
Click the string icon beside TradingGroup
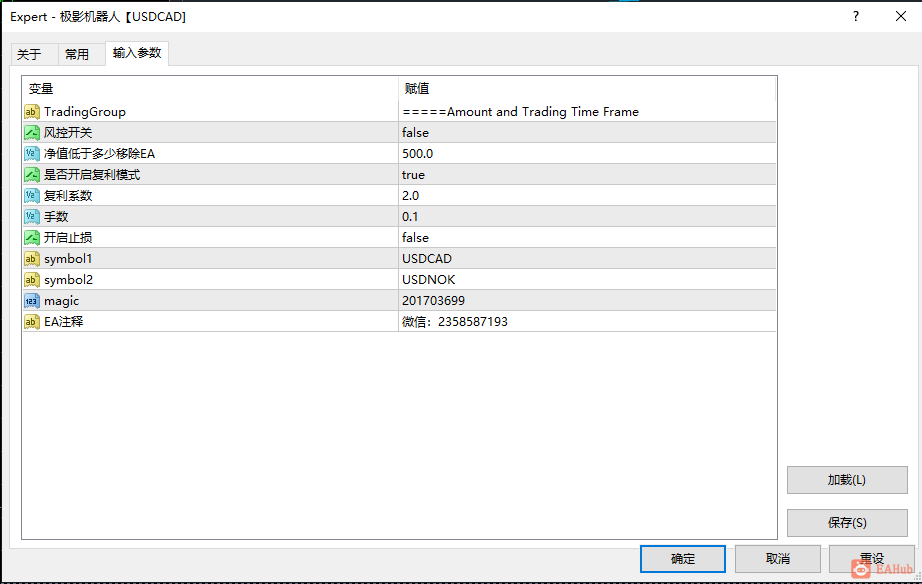click(31, 112)
